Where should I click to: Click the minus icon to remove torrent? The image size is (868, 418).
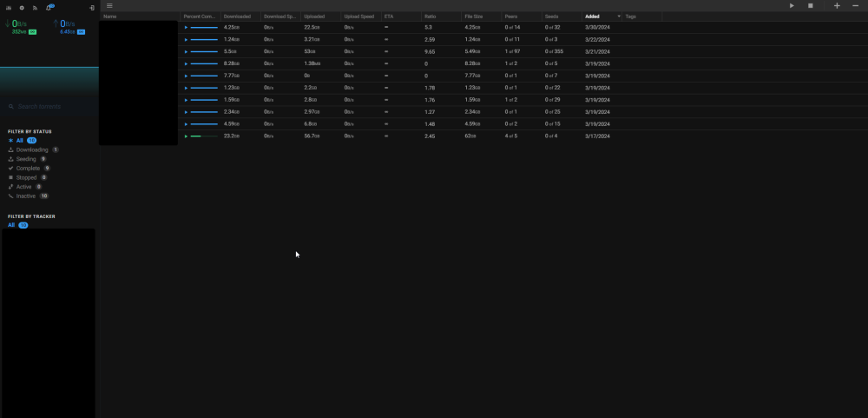pyautogui.click(x=855, y=5)
